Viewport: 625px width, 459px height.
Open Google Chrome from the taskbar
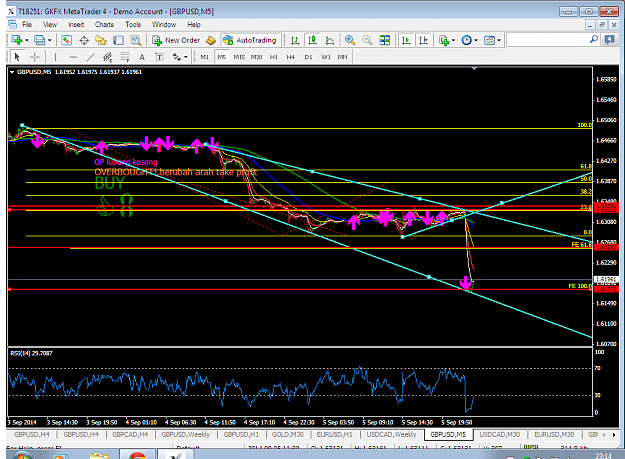pyautogui.click(x=137, y=454)
